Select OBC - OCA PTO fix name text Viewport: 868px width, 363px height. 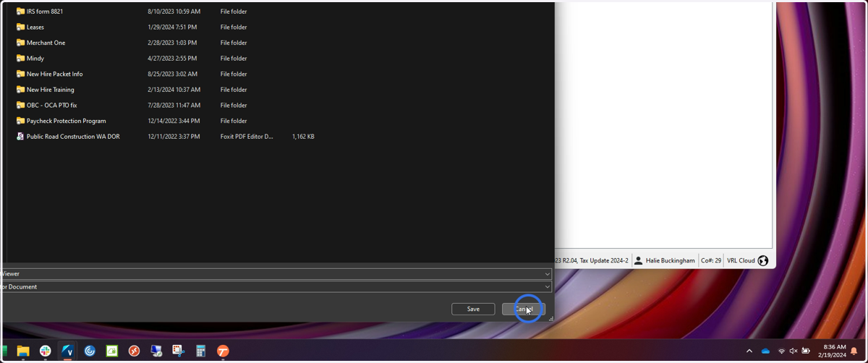coord(52,105)
